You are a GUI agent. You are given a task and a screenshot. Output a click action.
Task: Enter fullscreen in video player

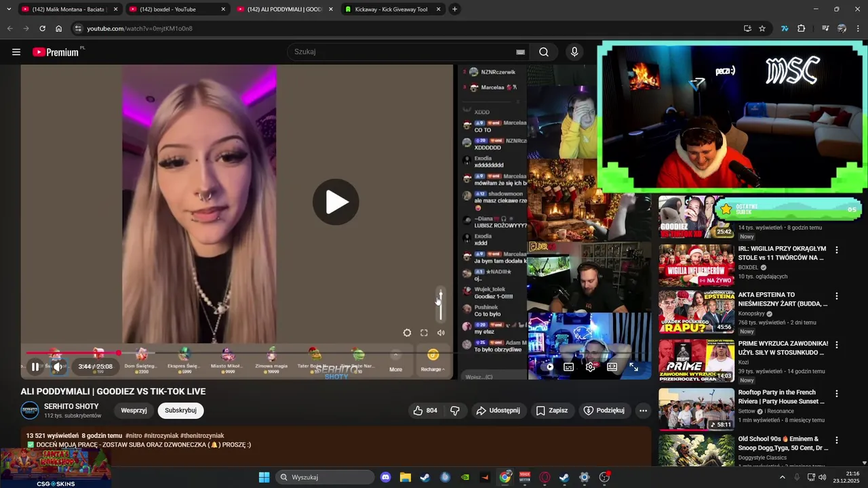[633, 367]
